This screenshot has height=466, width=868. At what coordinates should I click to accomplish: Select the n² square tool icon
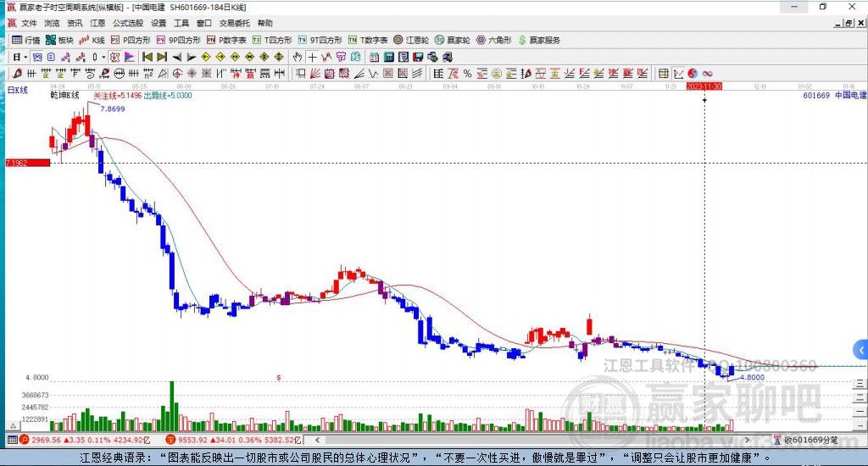pyautogui.click(x=148, y=74)
